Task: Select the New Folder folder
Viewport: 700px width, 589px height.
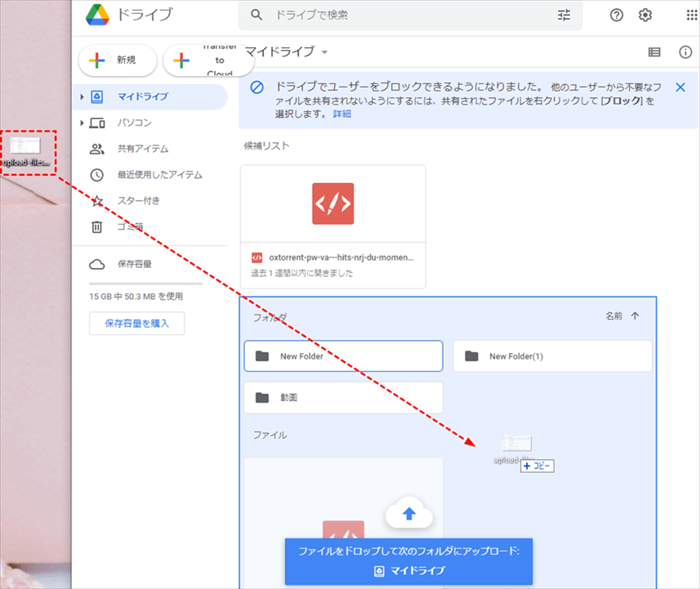Action: 343,356
